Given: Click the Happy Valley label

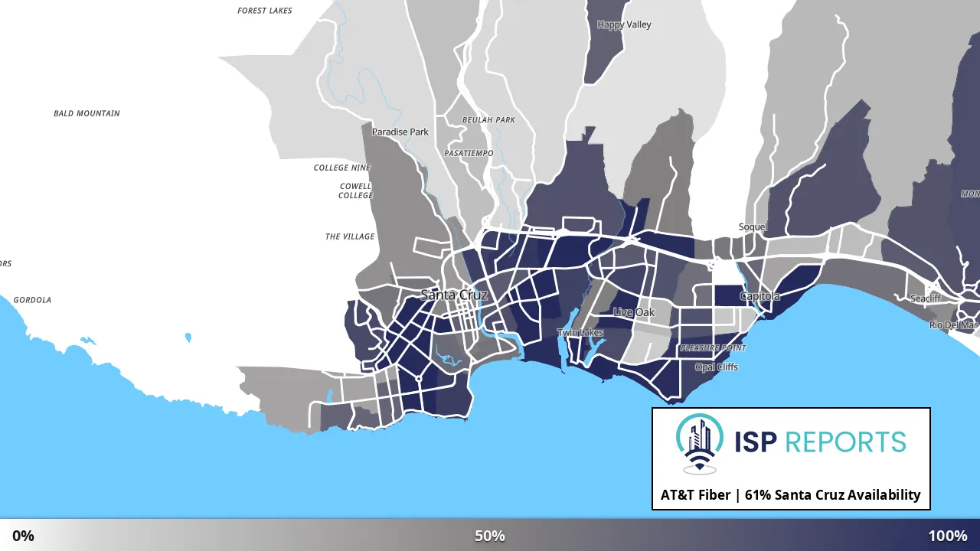Looking at the screenshot, I should pyautogui.click(x=624, y=25).
